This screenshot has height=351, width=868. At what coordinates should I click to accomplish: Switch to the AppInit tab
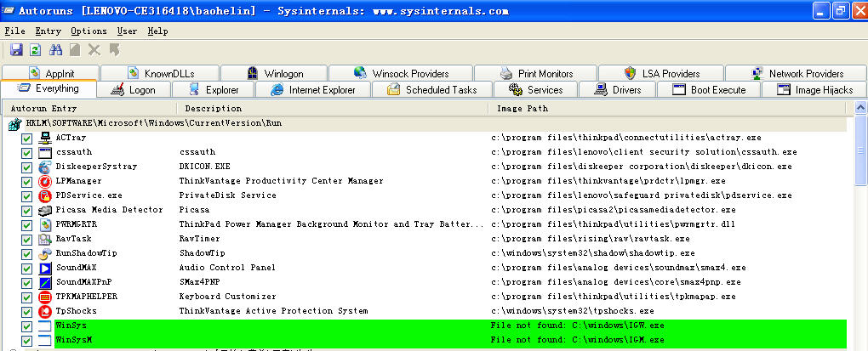click(x=51, y=73)
